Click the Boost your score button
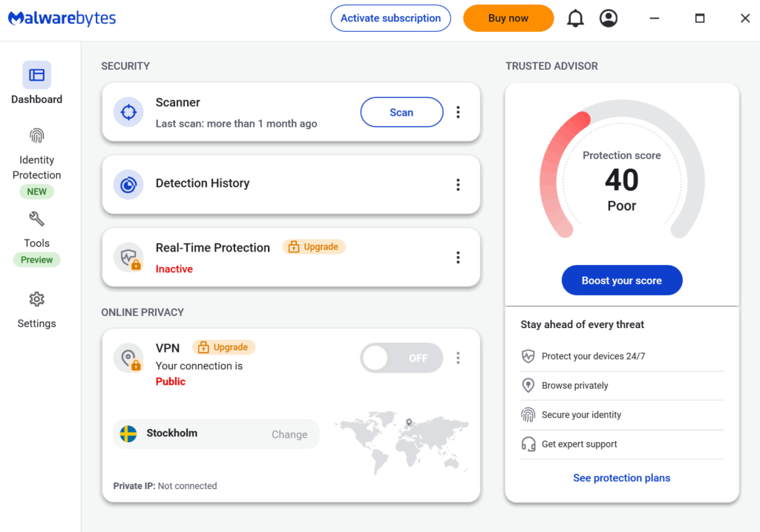760x532 pixels. tap(622, 280)
